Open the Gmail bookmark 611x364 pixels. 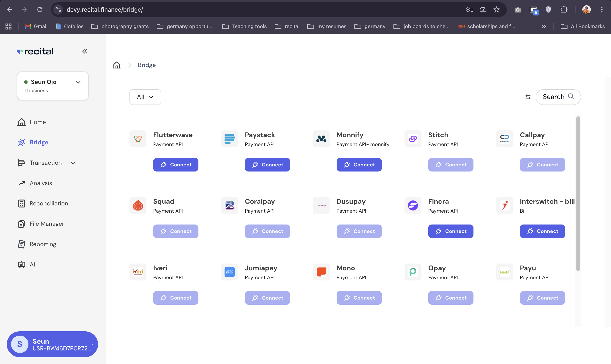point(36,26)
